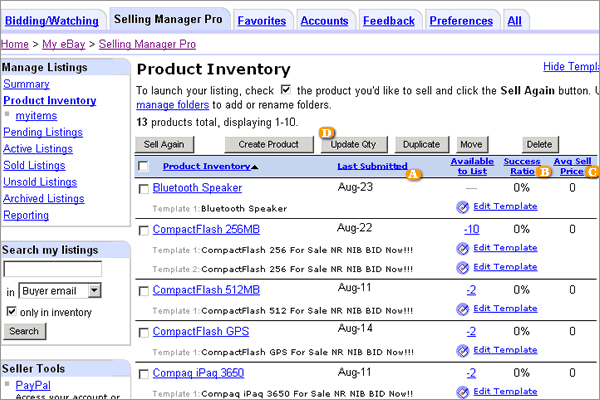The height and width of the screenshot is (400, 600).
Task: Go to Unsold Listings
Action: [x=40, y=182]
